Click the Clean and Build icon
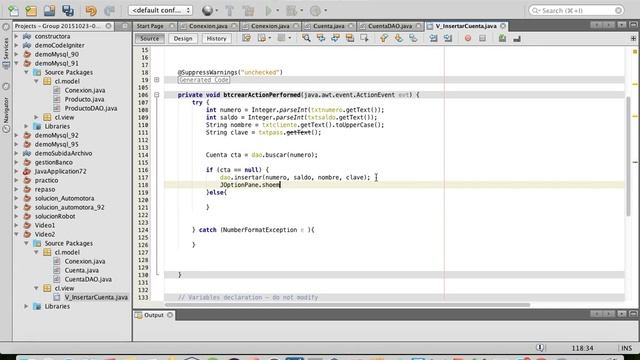640x360 pixels. coord(248,11)
